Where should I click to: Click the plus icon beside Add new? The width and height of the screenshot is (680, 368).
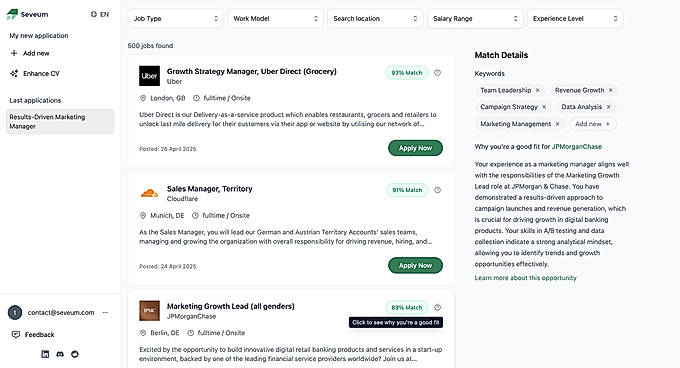tap(14, 53)
